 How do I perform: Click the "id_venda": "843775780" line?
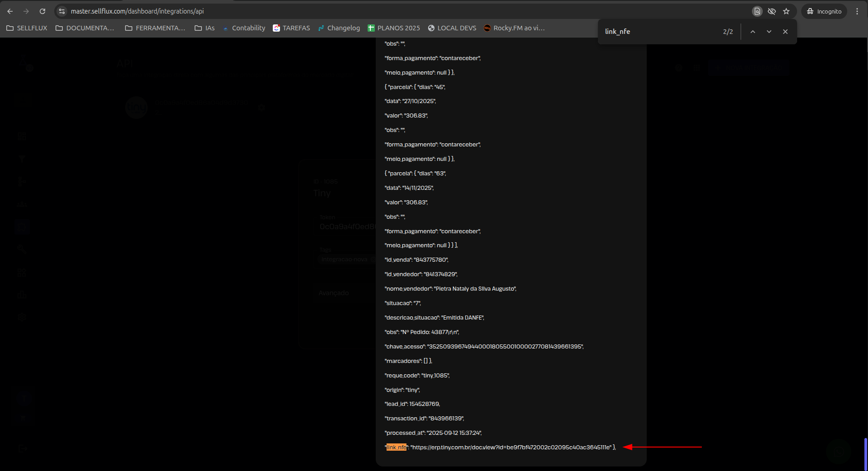[x=416, y=260]
